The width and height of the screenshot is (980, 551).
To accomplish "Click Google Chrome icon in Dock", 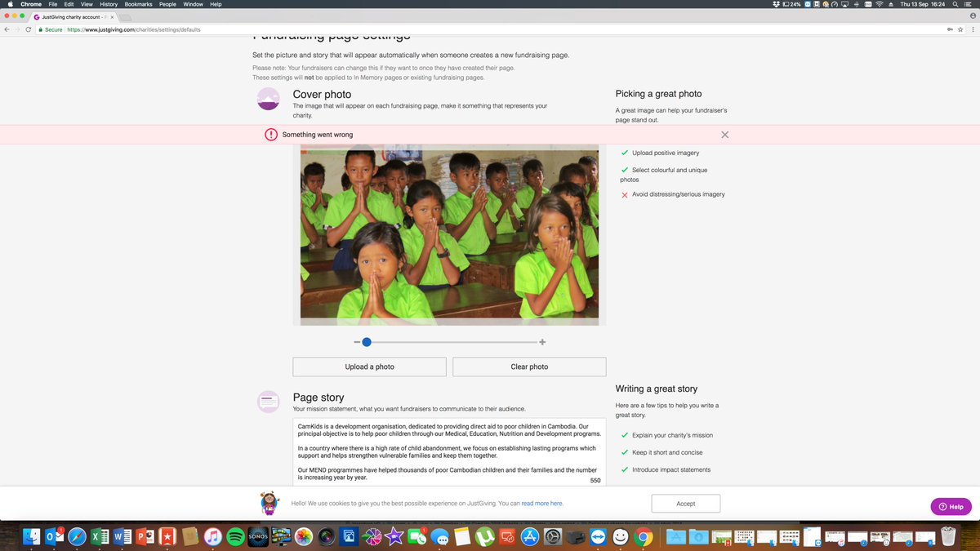I will [644, 536].
